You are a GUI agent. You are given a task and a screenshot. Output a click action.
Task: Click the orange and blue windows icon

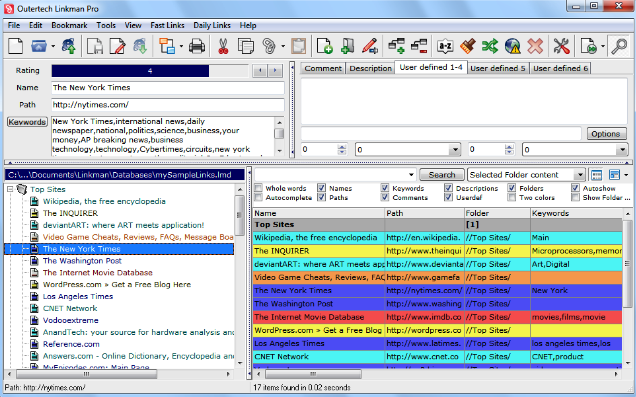[x=167, y=46]
